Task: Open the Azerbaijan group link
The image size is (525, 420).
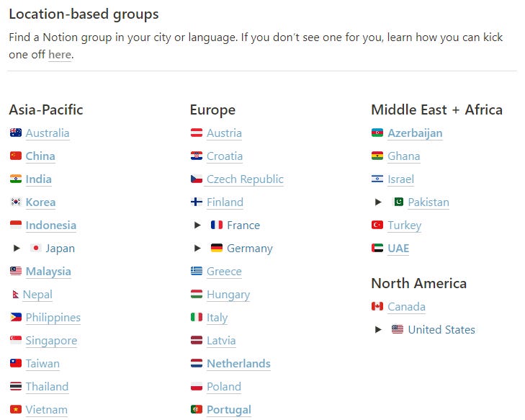Action: pyautogui.click(x=416, y=133)
